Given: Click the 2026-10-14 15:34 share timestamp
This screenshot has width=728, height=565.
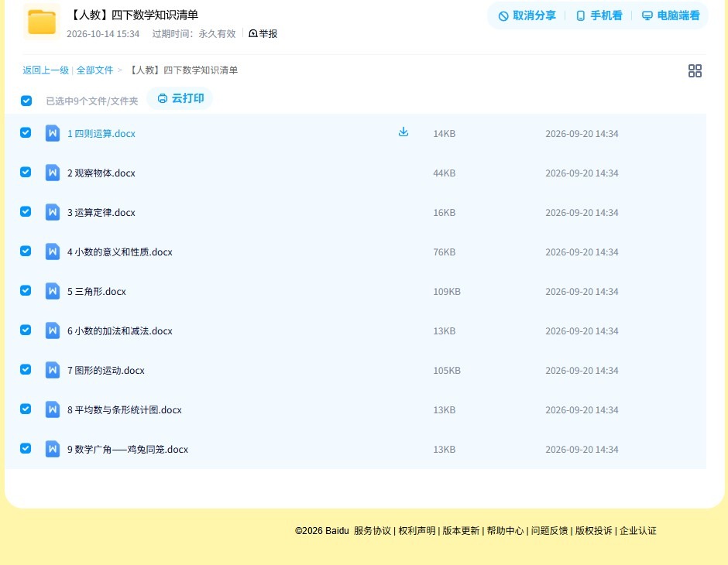Looking at the screenshot, I should (103, 34).
